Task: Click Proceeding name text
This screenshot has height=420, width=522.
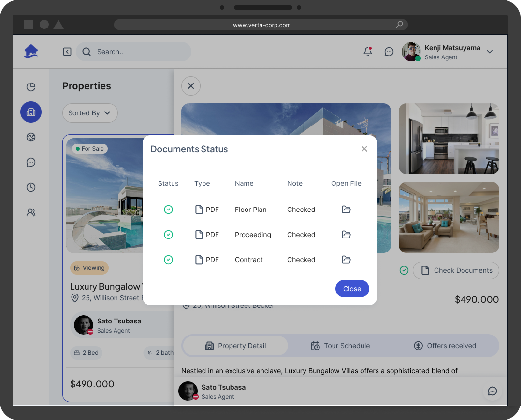Action: [253, 235]
